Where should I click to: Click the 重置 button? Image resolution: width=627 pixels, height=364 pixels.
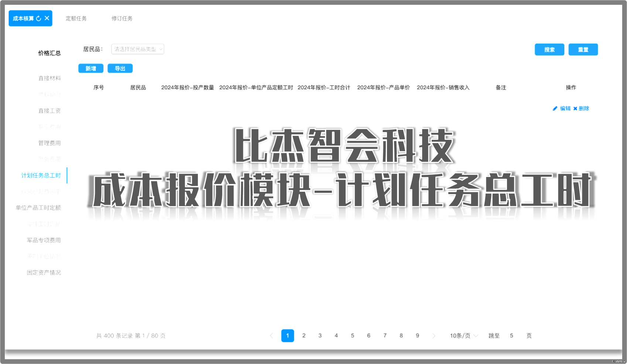[x=583, y=49]
